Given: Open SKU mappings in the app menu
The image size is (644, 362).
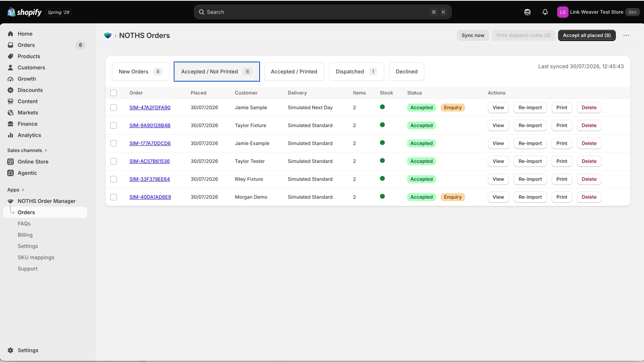Looking at the screenshot, I should point(36,257).
